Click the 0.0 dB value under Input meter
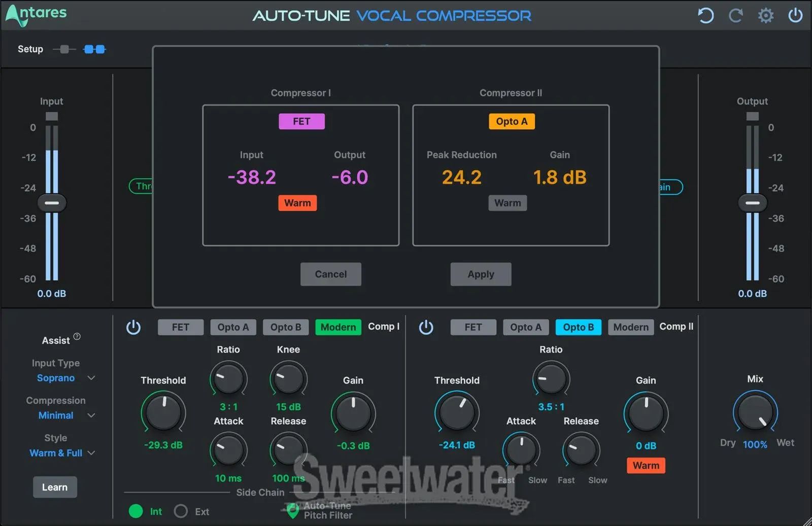812x526 pixels. (x=52, y=294)
